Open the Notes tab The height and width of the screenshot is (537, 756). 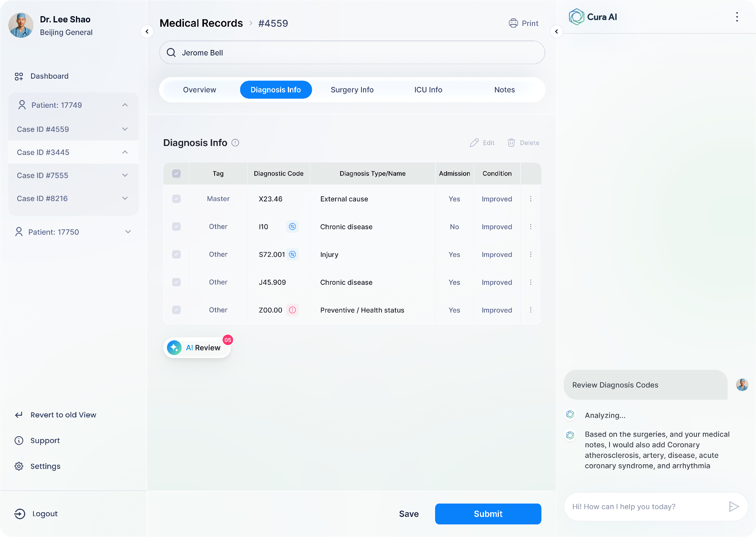click(x=504, y=89)
